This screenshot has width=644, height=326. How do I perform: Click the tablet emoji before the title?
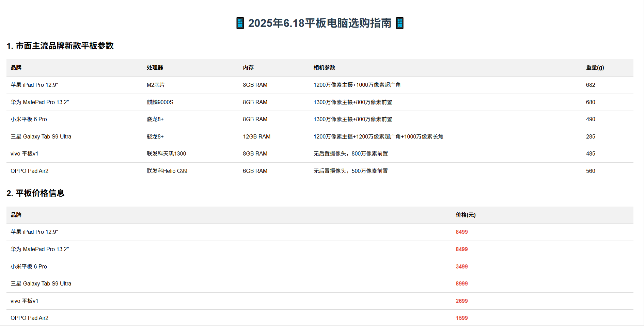[240, 23]
